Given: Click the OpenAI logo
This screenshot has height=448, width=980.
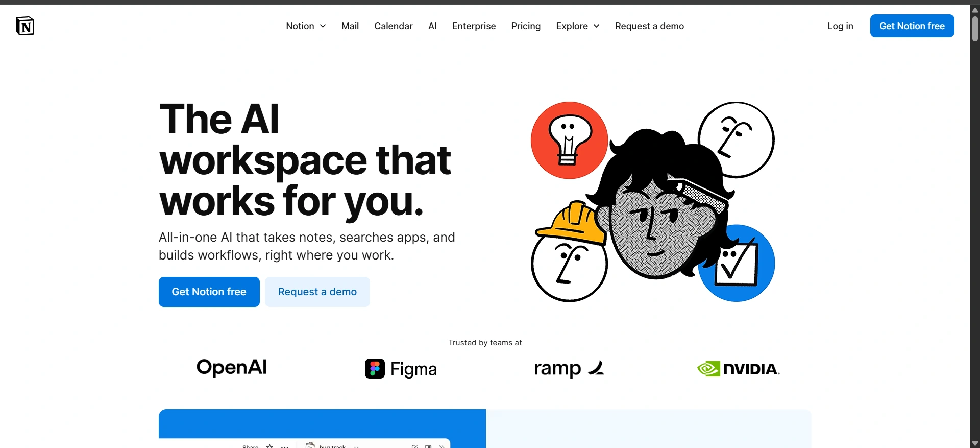Looking at the screenshot, I should click(x=232, y=367).
